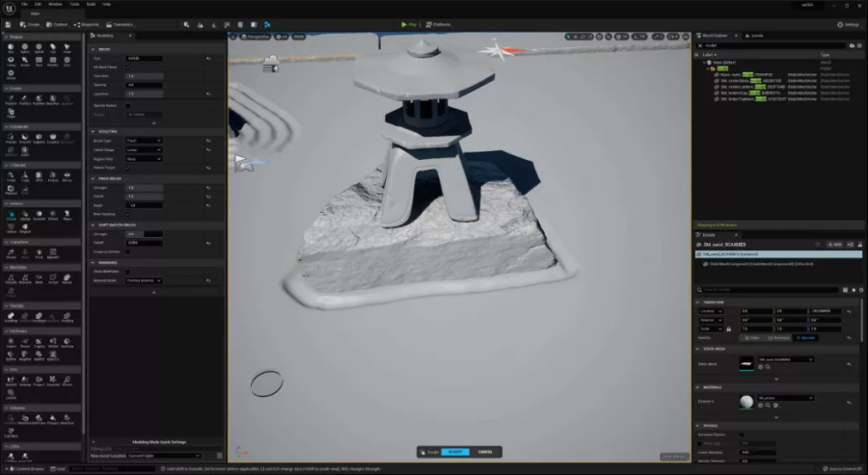This screenshot has height=475, width=868.
Task: Open the Material Mode dropdown
Action: point(144,280)
